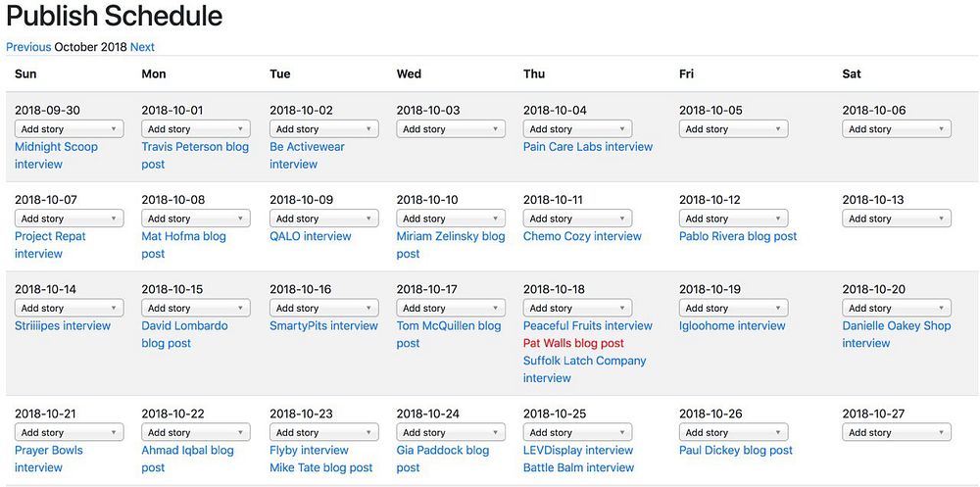
Task: Open Add story dropdown for 2018-10-08
Action: click(196, 219)
